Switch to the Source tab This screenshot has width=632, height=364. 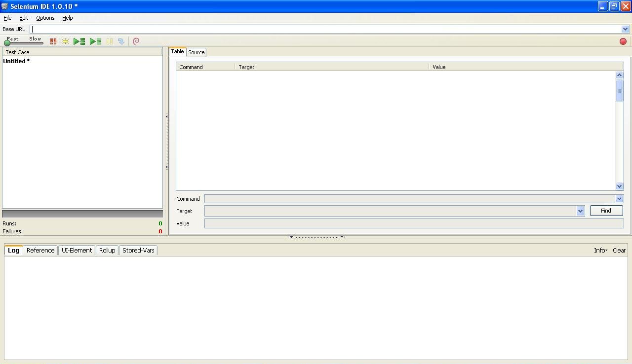tap(196, 52)
